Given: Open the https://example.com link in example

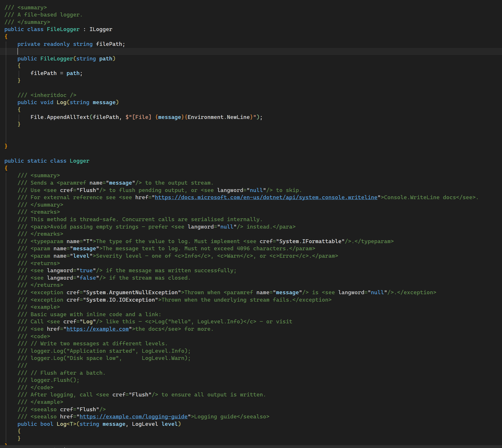Looking at the screenshot, I should click(x=97, y=329).
